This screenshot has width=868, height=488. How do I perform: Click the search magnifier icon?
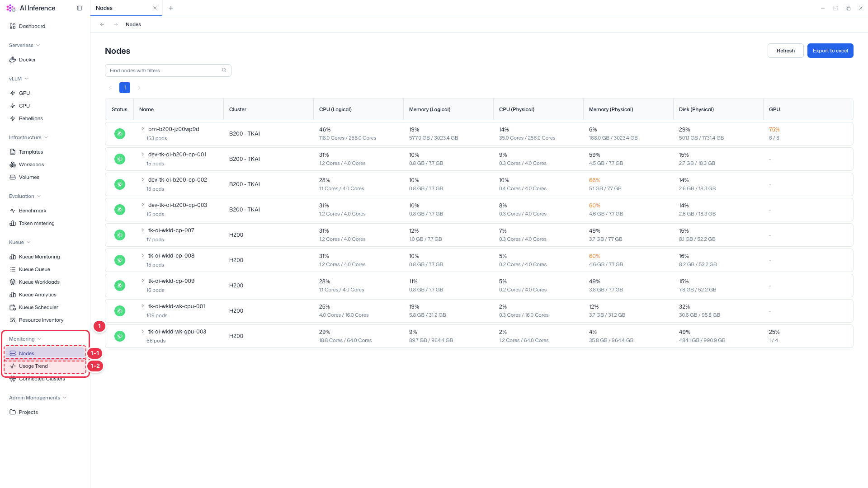[x=224, y=70]
